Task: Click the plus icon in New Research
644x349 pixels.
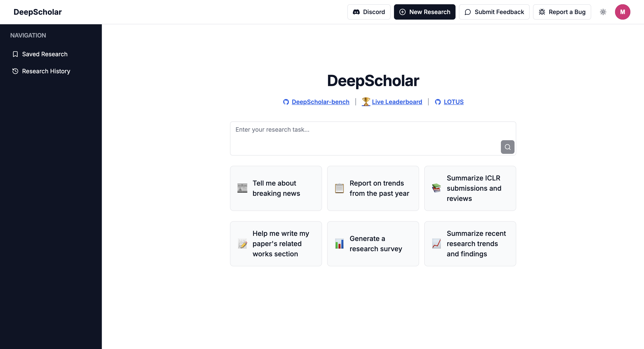Action: coord(402,12)
